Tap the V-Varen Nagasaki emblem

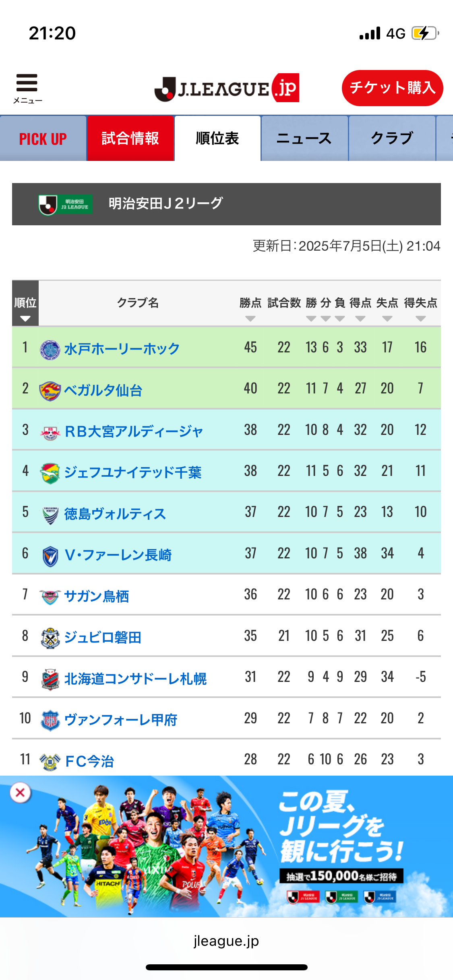click(50, 556)
